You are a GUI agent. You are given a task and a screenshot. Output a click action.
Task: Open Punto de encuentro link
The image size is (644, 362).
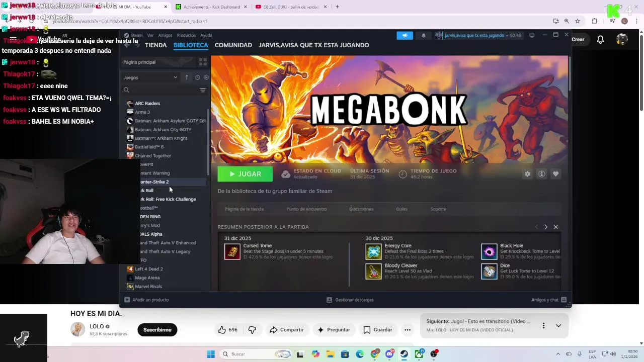[x=306, y=209]
